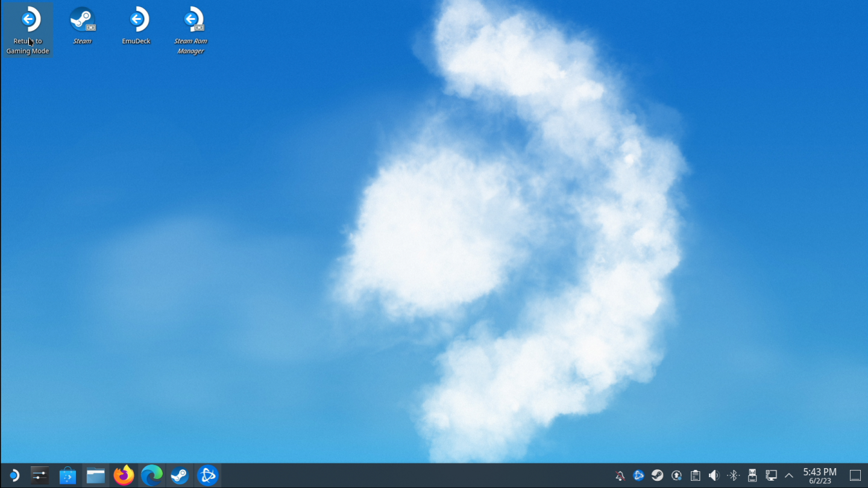Open the network connections tray icon
This screenshot has width=868, height=488.
771,476
